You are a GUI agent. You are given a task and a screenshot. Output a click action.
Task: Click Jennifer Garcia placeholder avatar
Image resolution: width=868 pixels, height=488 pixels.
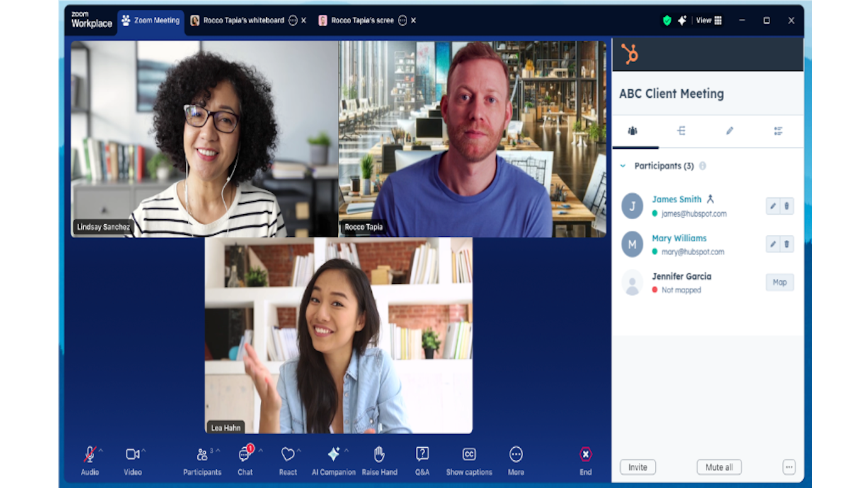point(632,283)
